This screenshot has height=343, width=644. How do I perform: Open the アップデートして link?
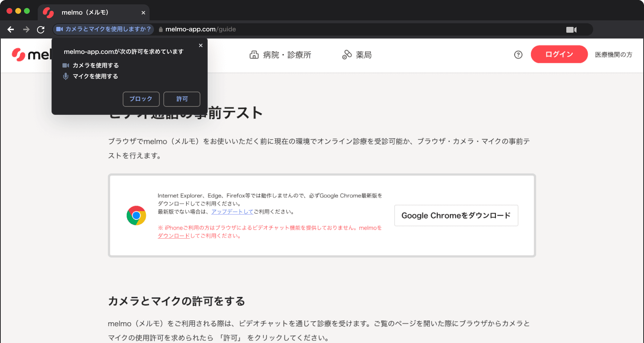(x=232, y=212)
